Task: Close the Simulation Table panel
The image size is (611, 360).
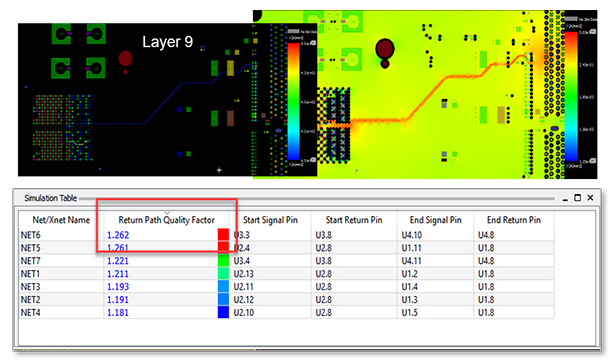Action: 590,198
